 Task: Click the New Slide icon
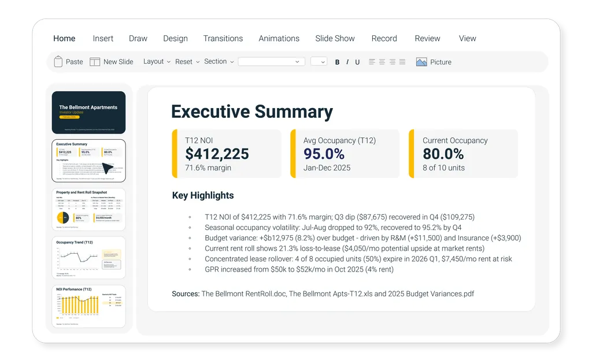pos(95,62)
